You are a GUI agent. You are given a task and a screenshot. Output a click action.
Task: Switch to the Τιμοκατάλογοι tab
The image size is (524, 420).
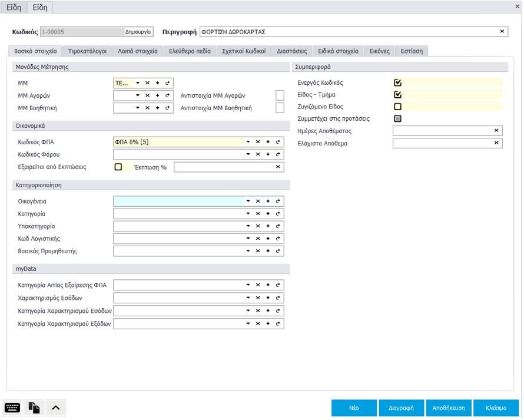tap(87, 51)
